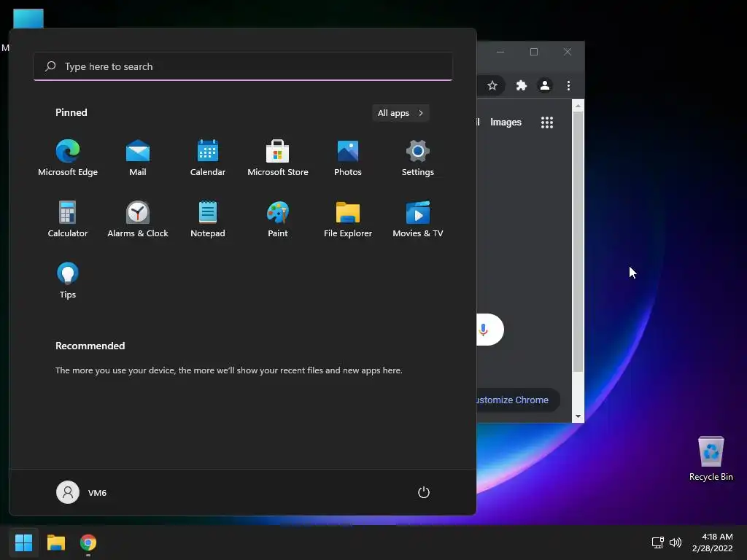The width and height of the screenshot is (747, 560).
Task: Click the power button in Start menu
Action: (x=424, y=492)
